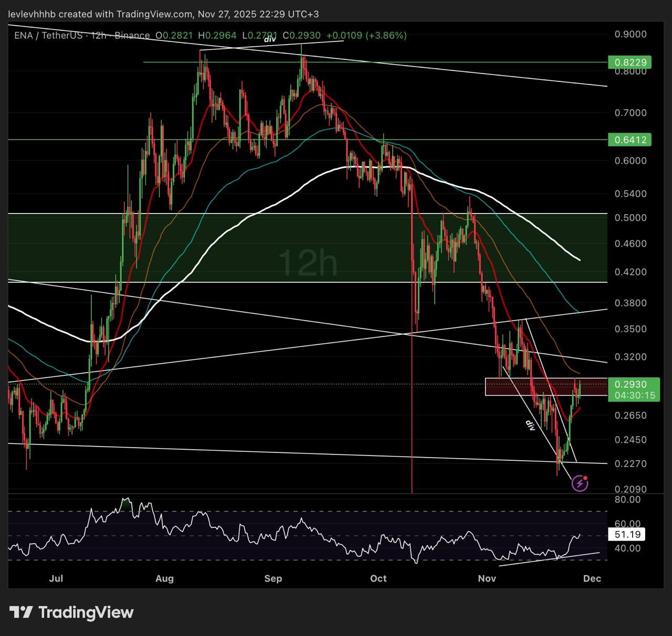The image size is (672, 636).
Task: Click the Jul label on time axis
Action: click(x=56, y=578)
